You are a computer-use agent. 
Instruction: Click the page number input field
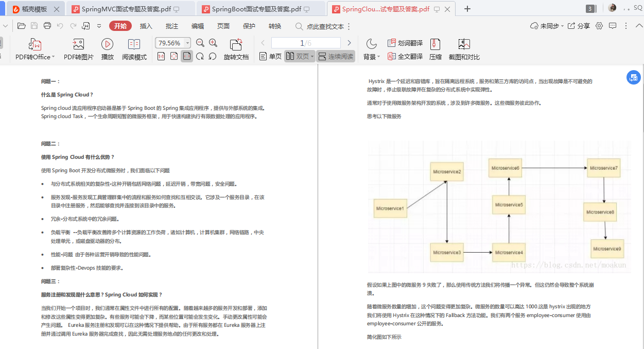pyautogui.click(x=306, y=43)
